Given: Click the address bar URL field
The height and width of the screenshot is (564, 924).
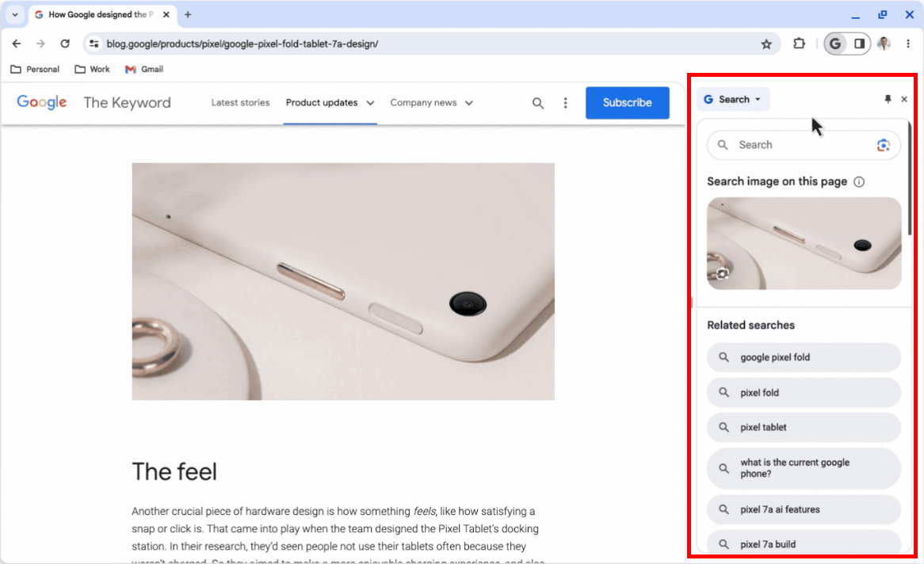Looking at the screenshot, I should coord(430,44).
